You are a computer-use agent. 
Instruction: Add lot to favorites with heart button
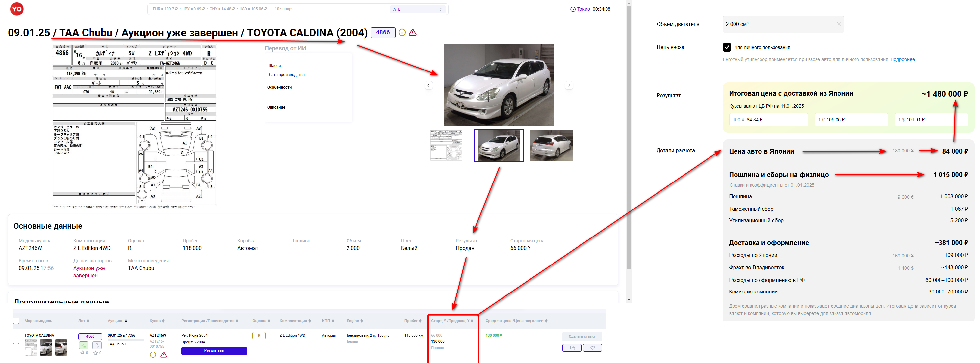pos(592,348)
